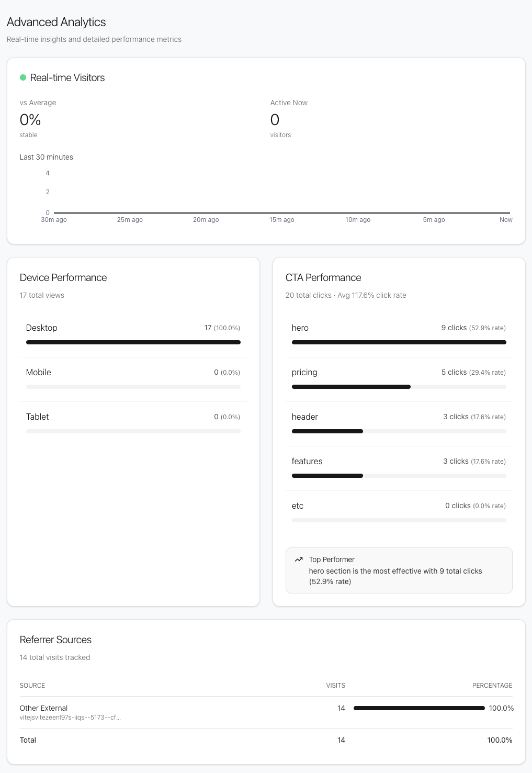The width and height of the screenshot is (532, 773).
Task: Click the Real-time Visitors heading
Action: (x=68, y=77)
